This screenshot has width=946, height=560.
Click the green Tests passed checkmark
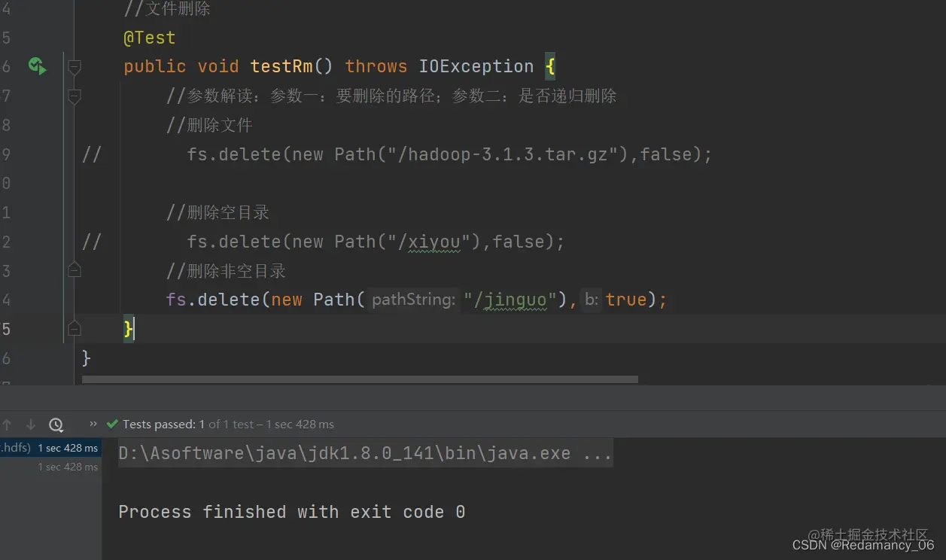(113, 425)
